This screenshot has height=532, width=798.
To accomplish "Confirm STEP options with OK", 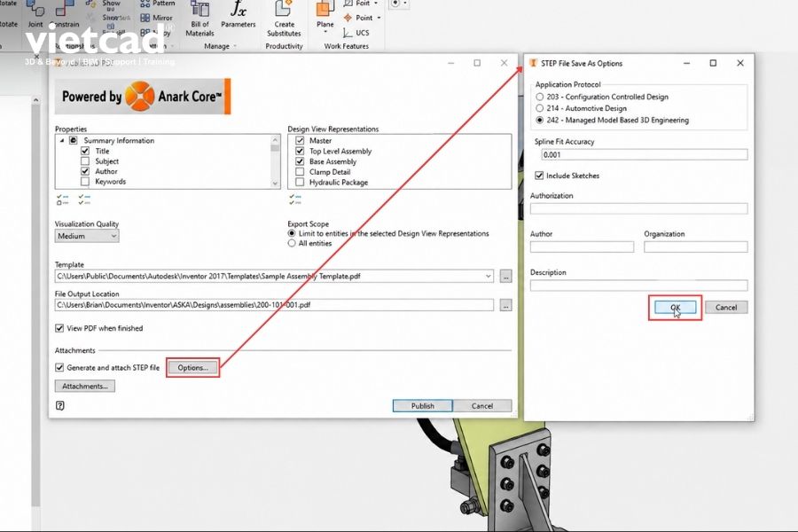I will click(x=676, y=308).
